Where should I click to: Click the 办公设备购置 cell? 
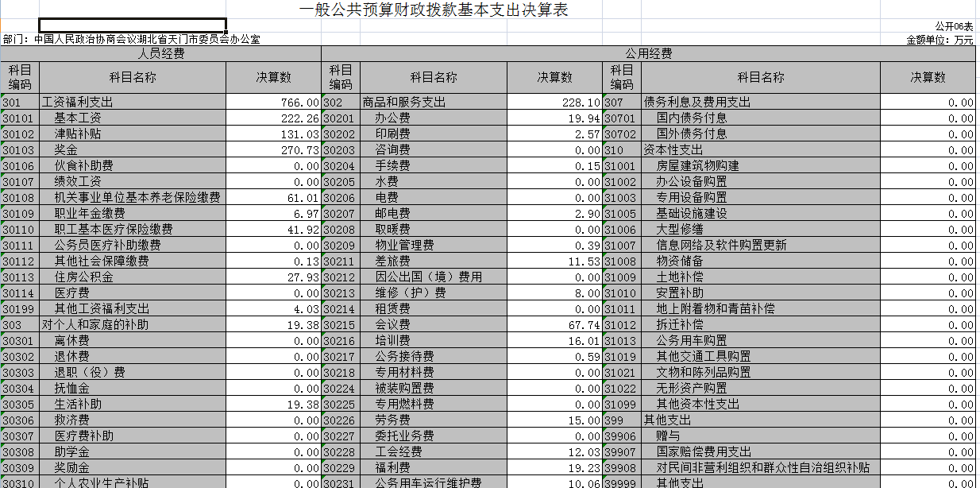pos(761,182)
